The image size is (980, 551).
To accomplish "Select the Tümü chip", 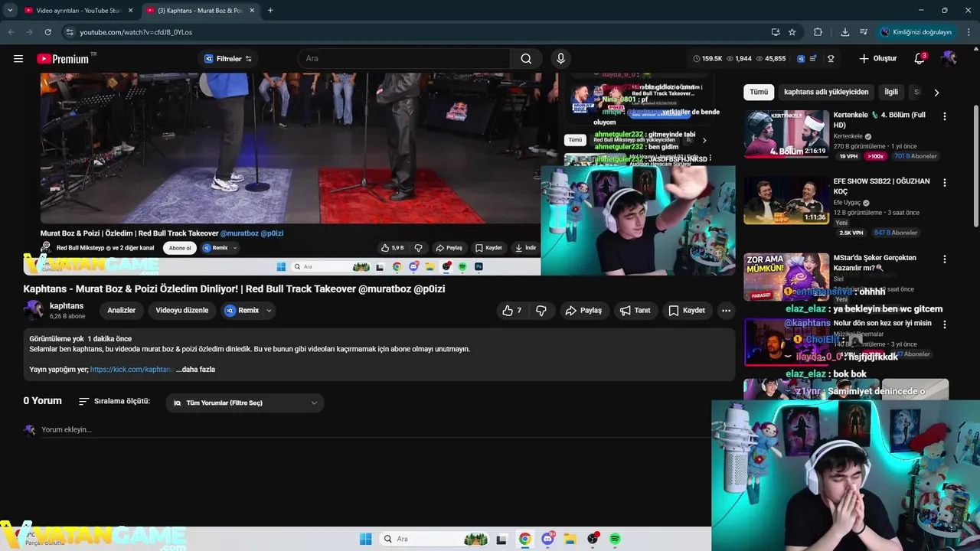I will point(759,92).
